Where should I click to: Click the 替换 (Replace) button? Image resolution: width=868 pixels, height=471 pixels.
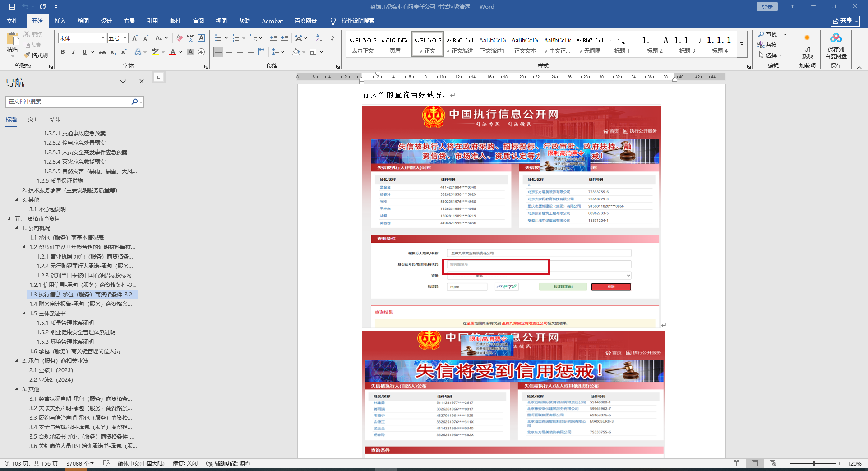(768, 45)
